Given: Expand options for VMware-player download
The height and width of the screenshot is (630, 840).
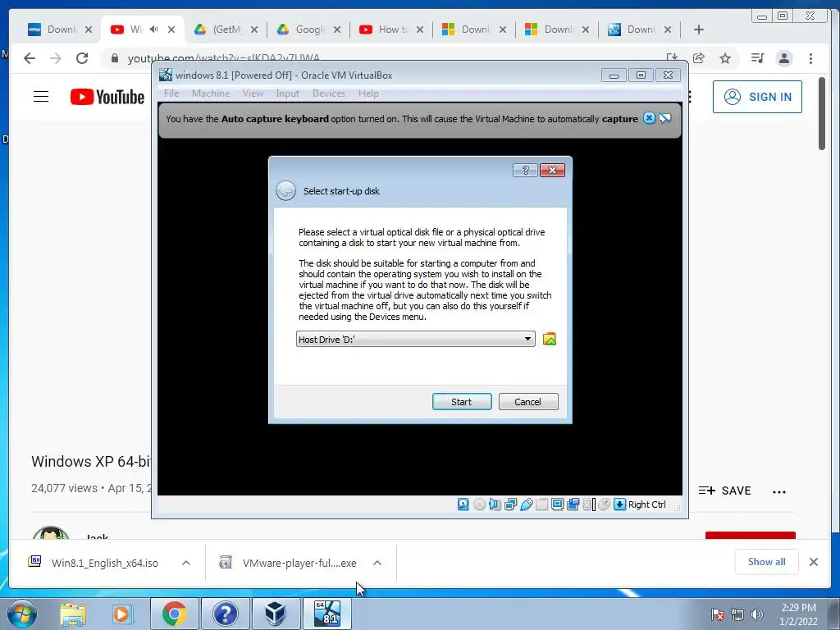Looking at the screenshot, I should [377, 563].
